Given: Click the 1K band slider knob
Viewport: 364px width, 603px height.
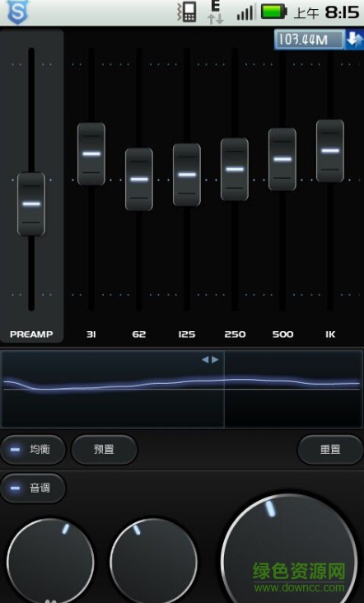Looking at the screenshot, I should 330,151.
